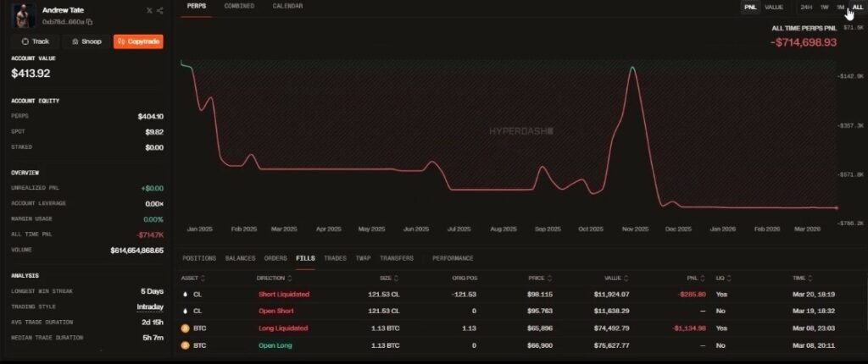
Task: Sort fills by PRICE column
Action: point(540,279)
